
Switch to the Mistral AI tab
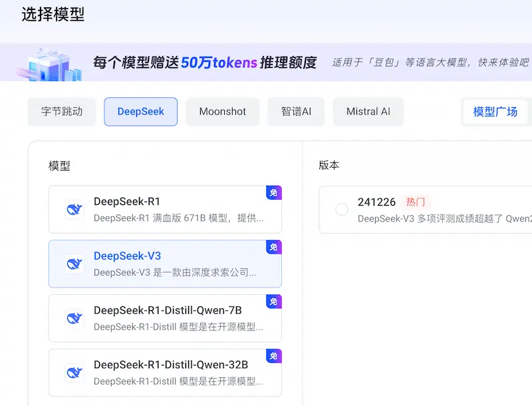tap(368, 111)
